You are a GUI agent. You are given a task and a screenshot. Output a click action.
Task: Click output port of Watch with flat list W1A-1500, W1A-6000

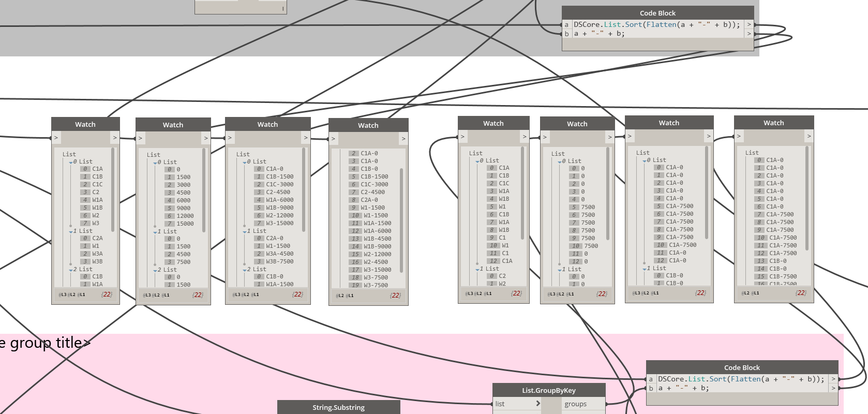click(403, 138)
